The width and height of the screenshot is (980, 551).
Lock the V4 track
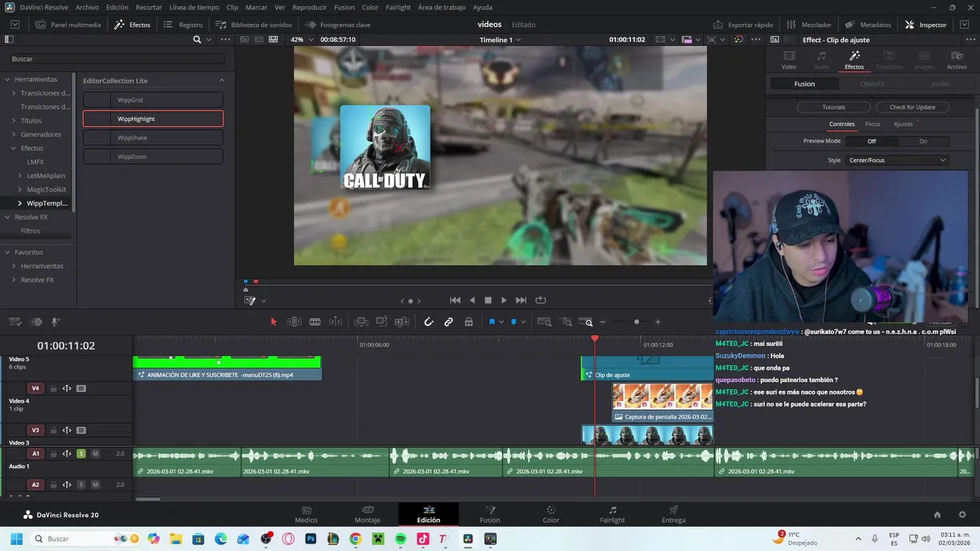click(53, 389)
